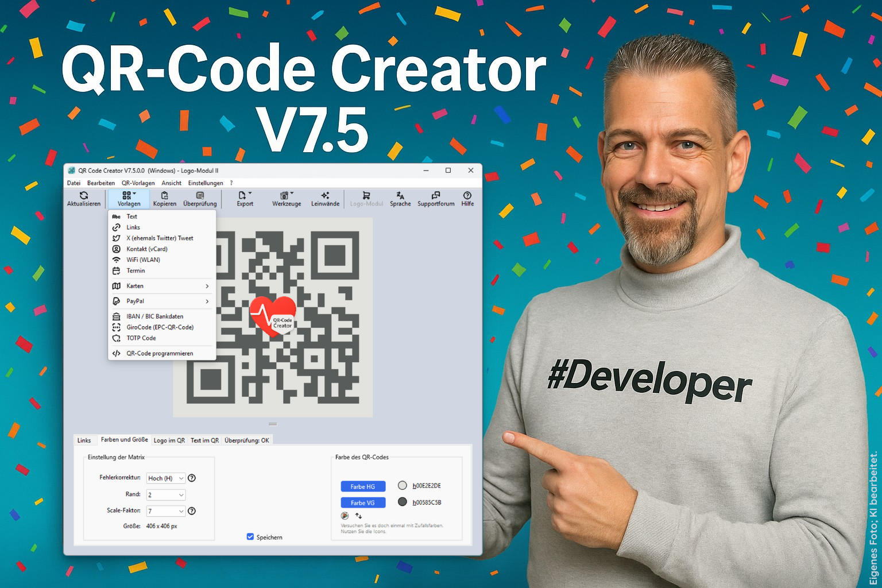Select the Kopieren toolbar icon
The image size is (882, 588).
165,196
